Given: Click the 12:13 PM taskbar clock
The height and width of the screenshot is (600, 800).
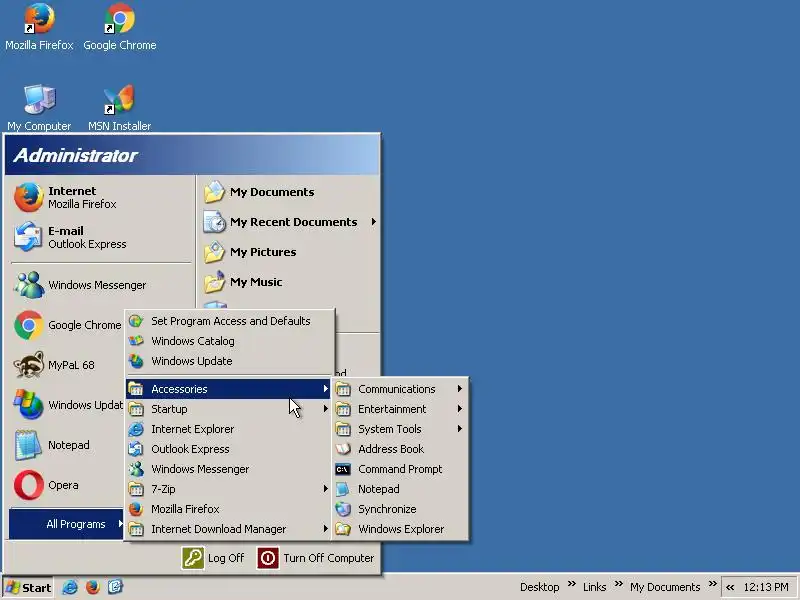Looking at the screenshot, I should click(x=766, y=587).
